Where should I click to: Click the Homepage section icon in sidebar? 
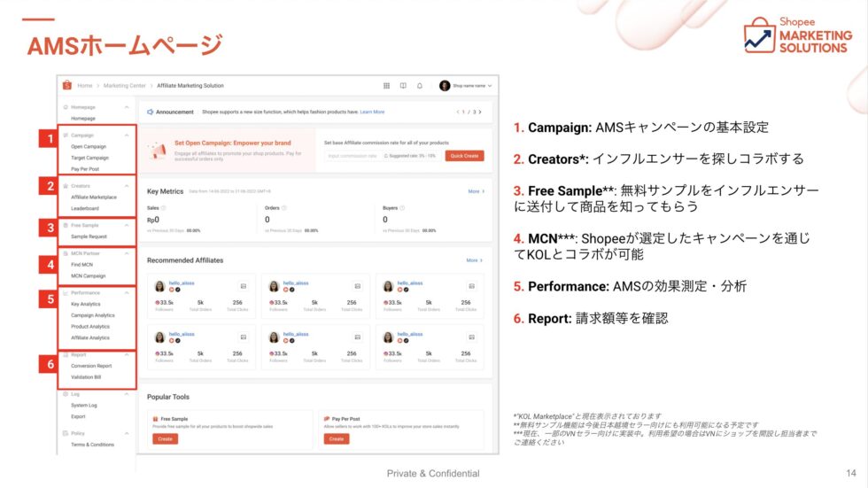[66, 107]
